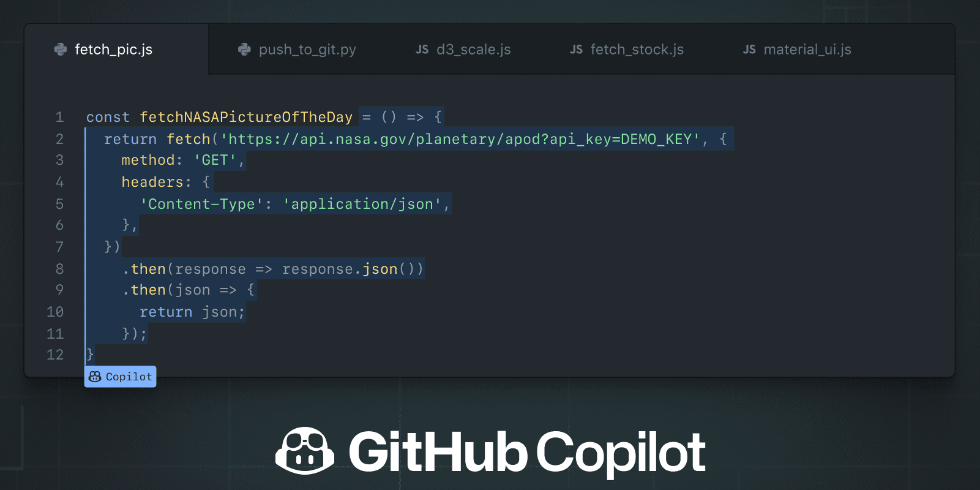The image size is (980, 490).
Task: Click the Copilot robot icon in the badge
Action: coord(95,376)
